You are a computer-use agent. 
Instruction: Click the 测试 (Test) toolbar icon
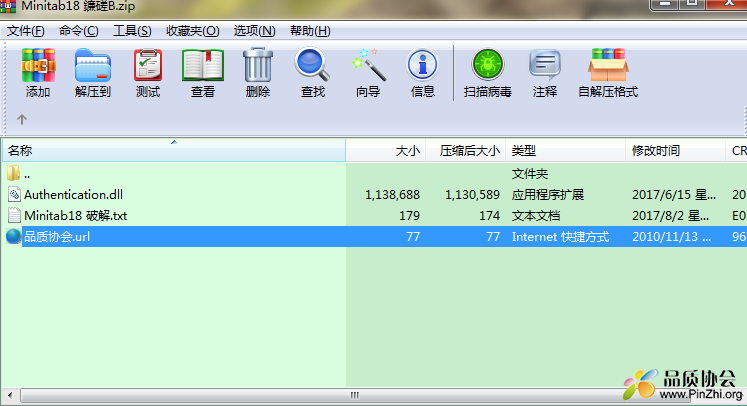[148, 65]
